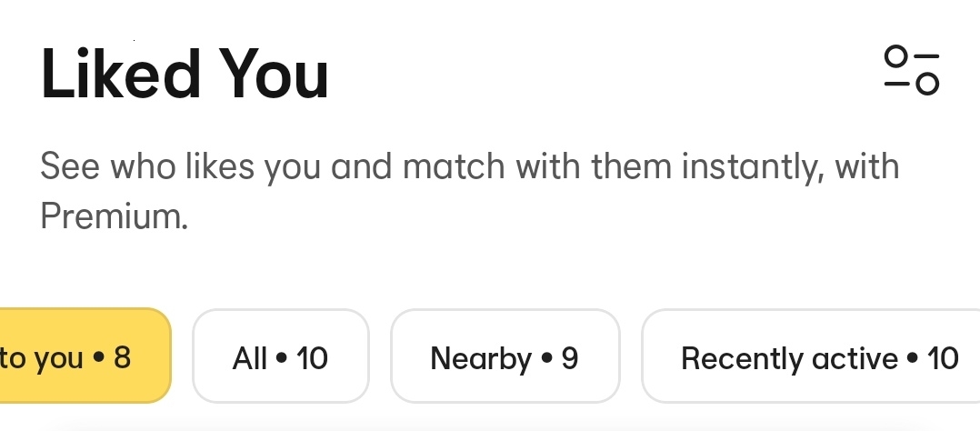Viewport: 980px width, 431px height.
Task: Click the word 'Premium.' in the subtitle
Action: 115,216
